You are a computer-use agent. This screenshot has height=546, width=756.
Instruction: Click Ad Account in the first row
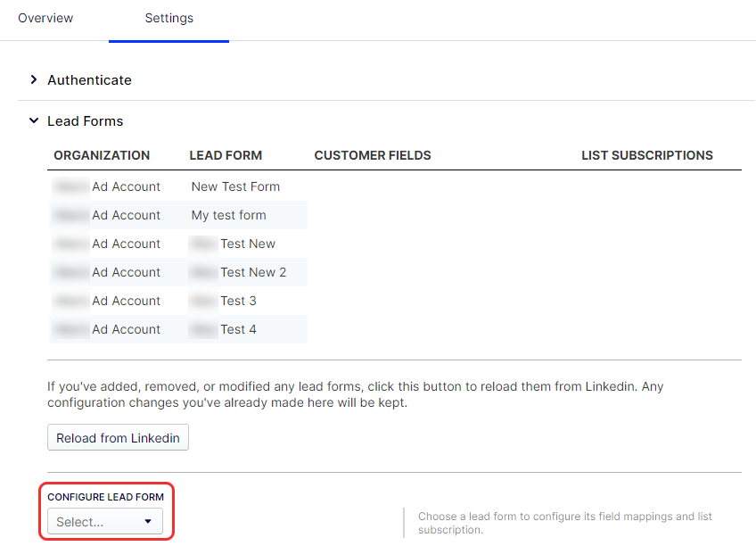[126, 186]
